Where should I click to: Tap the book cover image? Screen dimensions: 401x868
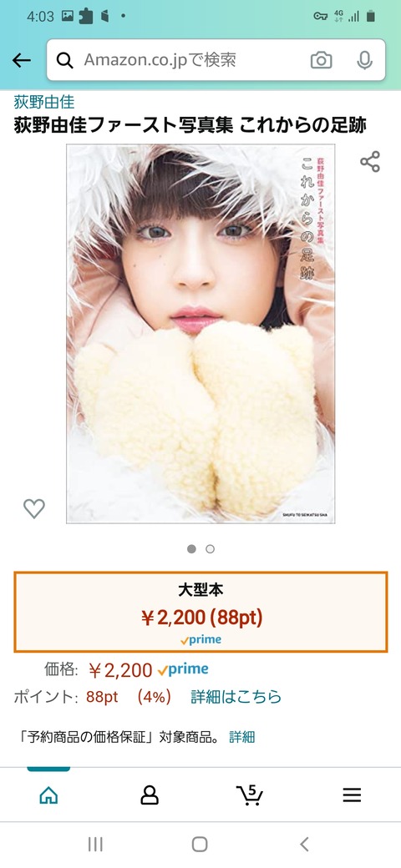tap(200, 334)
